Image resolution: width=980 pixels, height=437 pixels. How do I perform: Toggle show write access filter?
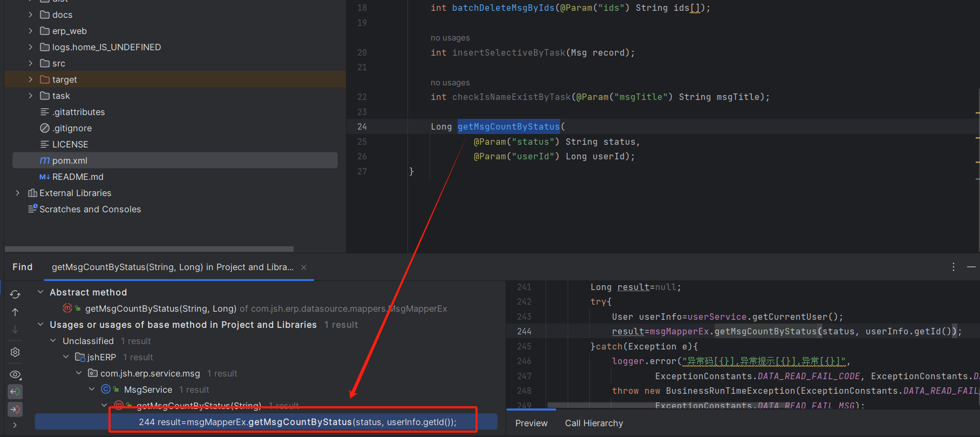point(15,409)
